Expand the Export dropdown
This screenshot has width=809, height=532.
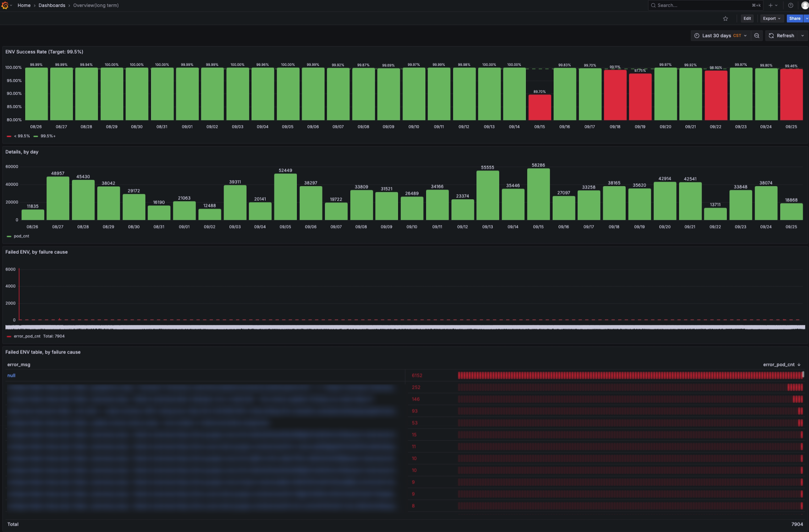[771, 19]
